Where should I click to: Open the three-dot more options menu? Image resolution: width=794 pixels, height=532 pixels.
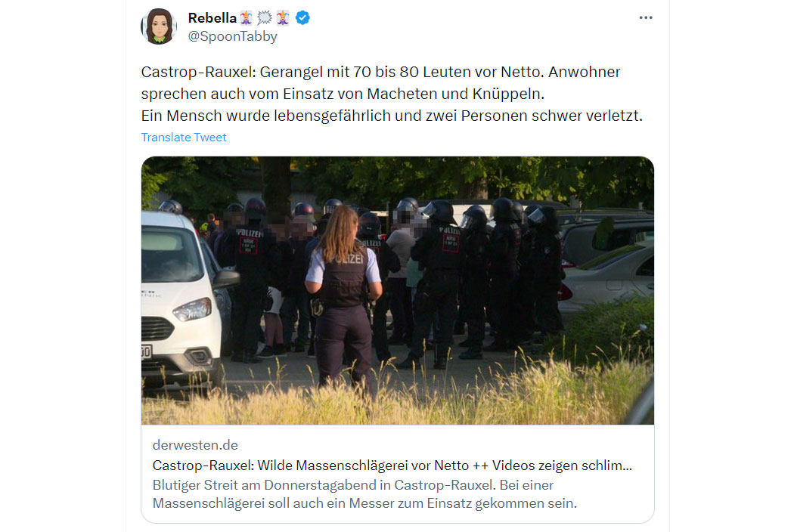(645, 17)
